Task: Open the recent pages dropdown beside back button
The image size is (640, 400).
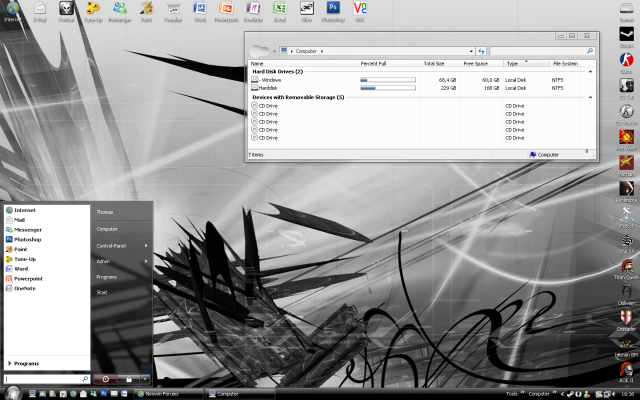Action: click(274, 51)
